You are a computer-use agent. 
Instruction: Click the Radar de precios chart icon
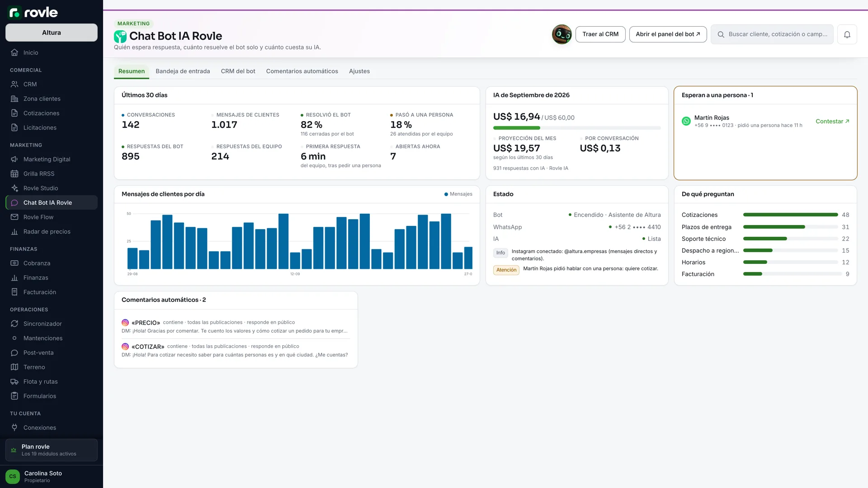(14, 231)
